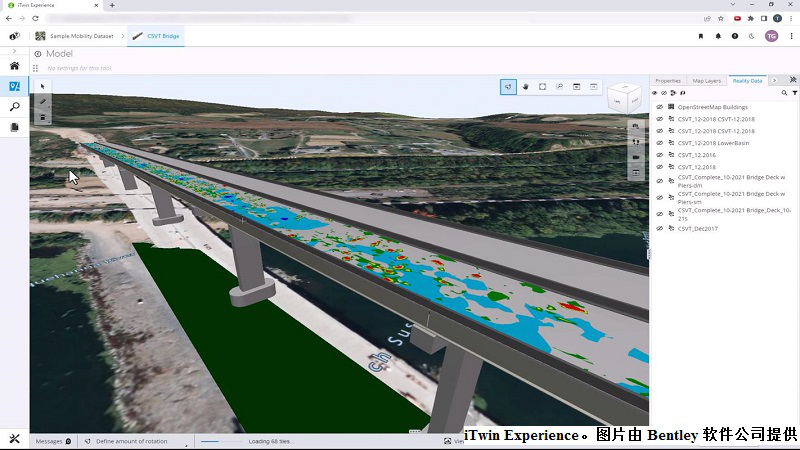Activate the Fit View tool

point(542,87)
